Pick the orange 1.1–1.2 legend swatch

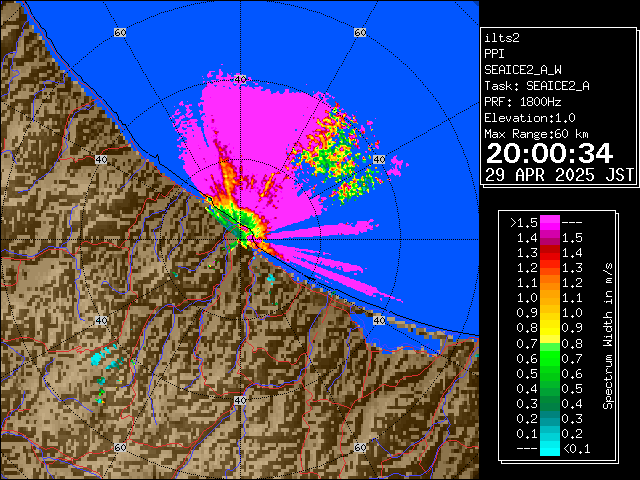click(x=550, y=283)
